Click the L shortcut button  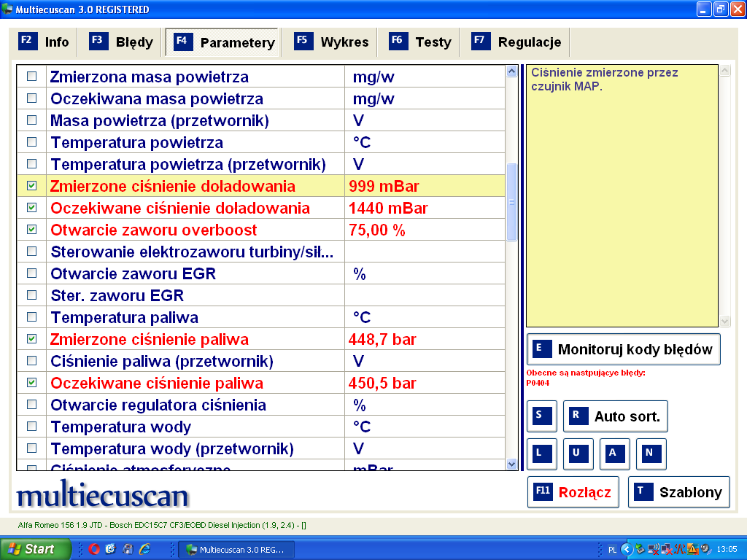(x=541, y=454)
